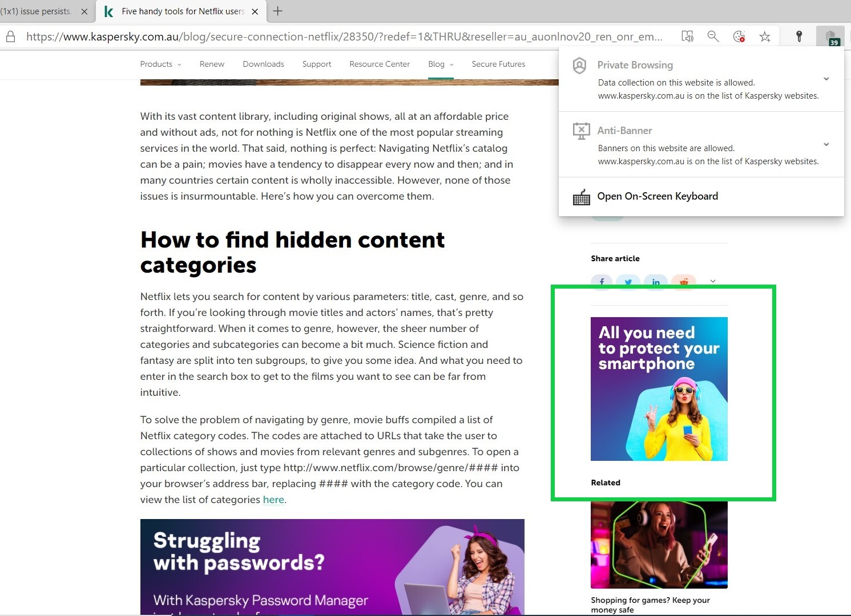Click Open On-Screen Keyboard
851x616 pixels.
coord(658,196)
